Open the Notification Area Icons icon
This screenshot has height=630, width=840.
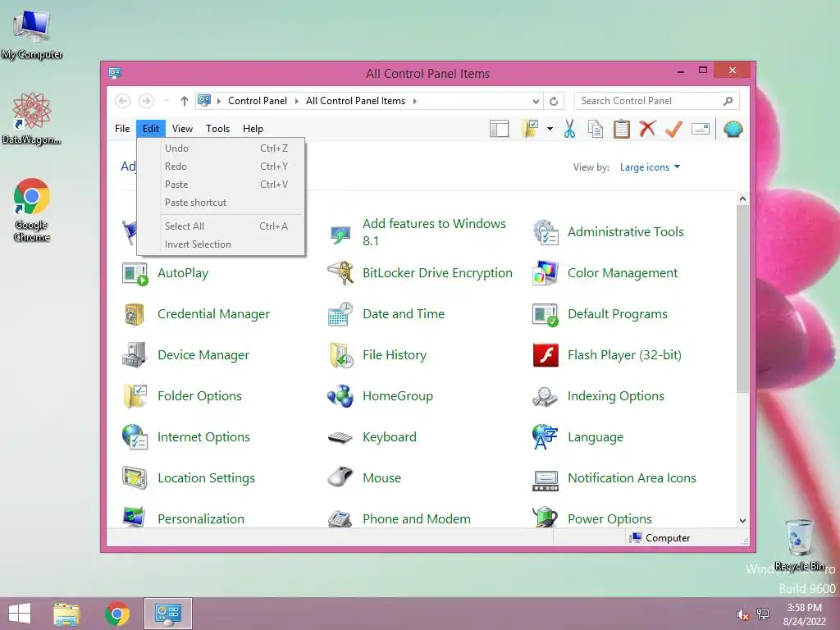tap(546, 479)
